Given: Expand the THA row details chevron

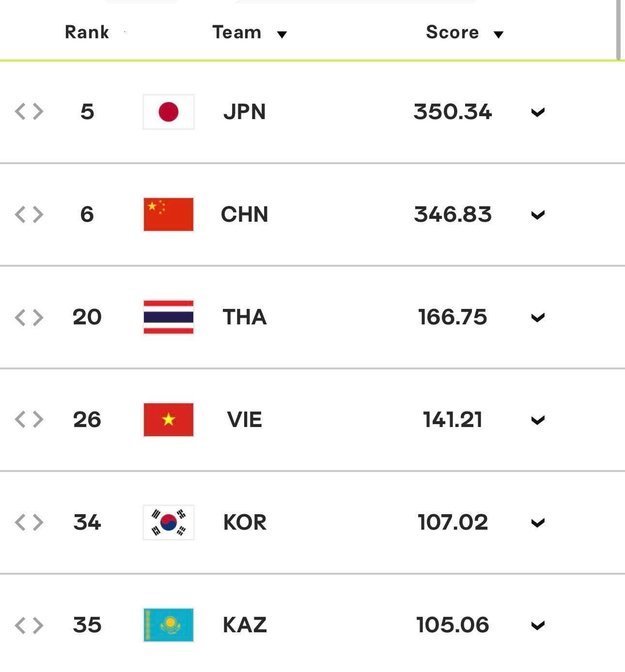Looking at the screenshot, I should point(538,318).
